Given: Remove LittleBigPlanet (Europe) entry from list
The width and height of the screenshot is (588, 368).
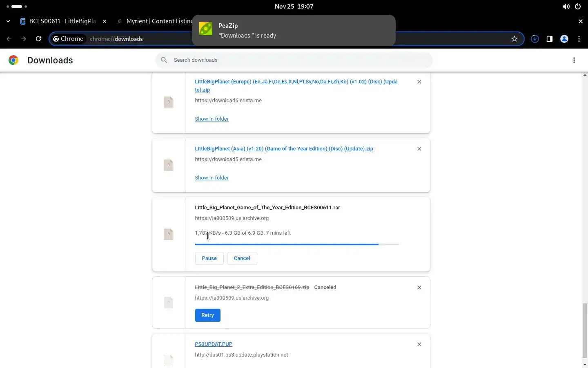Looking at the screenshot, I should 419,82.
